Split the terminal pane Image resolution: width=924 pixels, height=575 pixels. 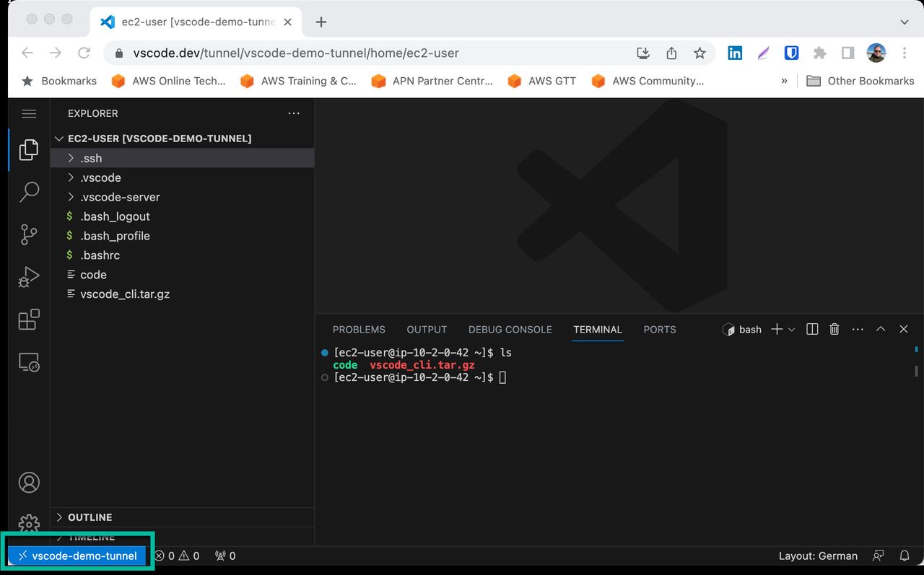pyautogui.click(x=812, y=329)
